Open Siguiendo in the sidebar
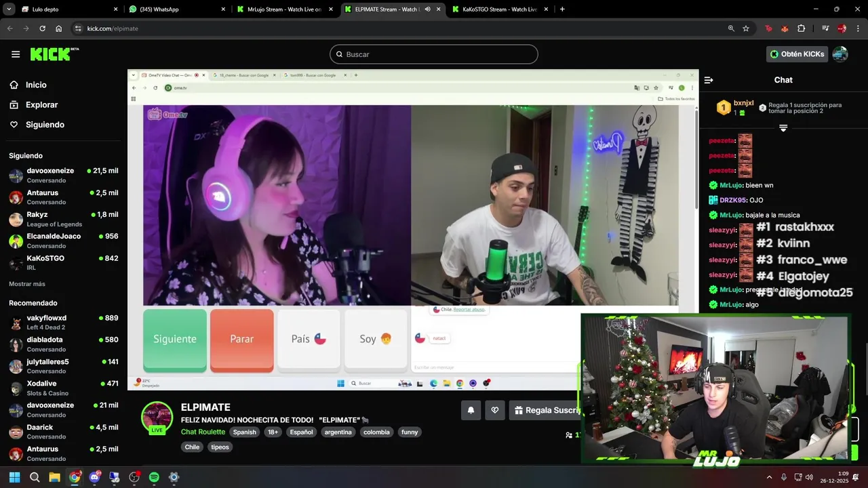 [45, 125]
